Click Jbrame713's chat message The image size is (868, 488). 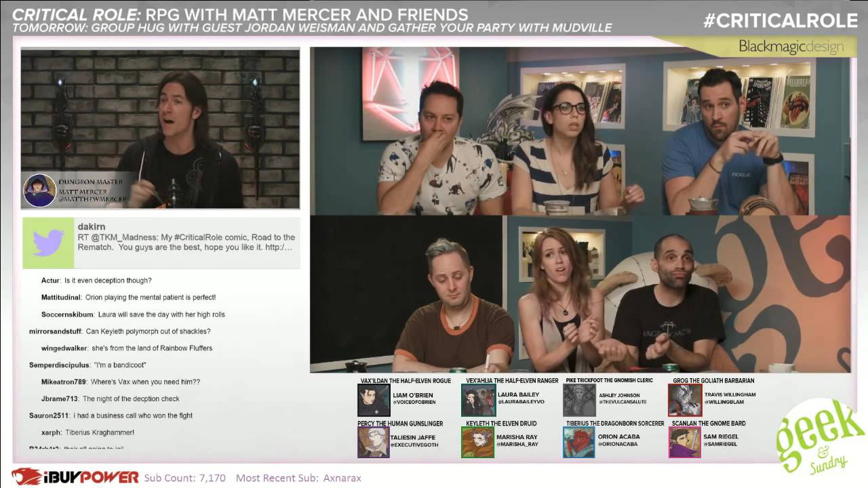pyautogui.click(x=110, y=399)
